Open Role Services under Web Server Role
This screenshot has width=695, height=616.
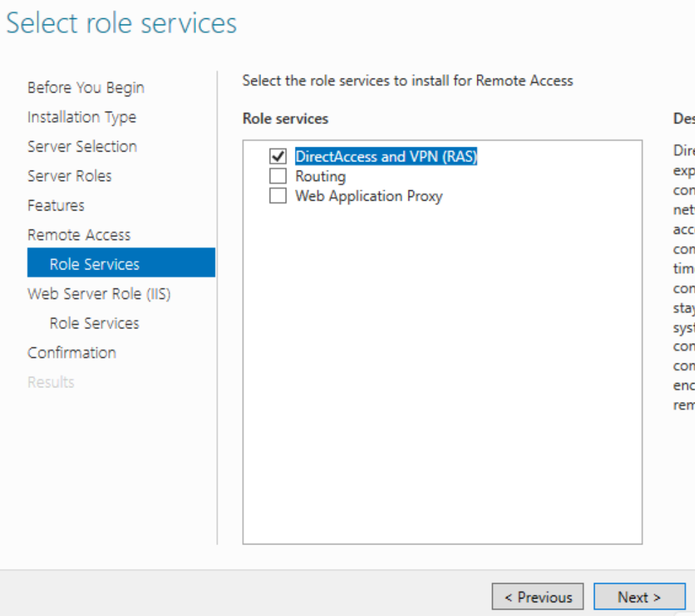click(x=94, y=323)
